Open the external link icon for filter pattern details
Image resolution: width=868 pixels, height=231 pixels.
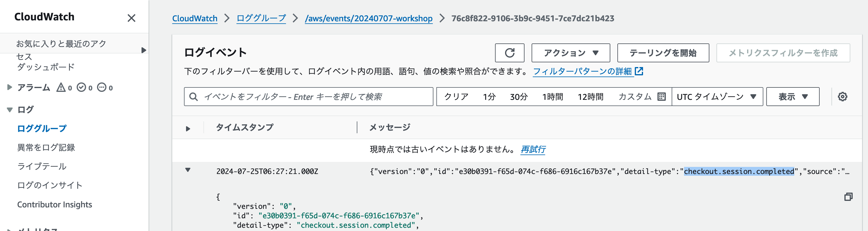[x=639, y=71]
